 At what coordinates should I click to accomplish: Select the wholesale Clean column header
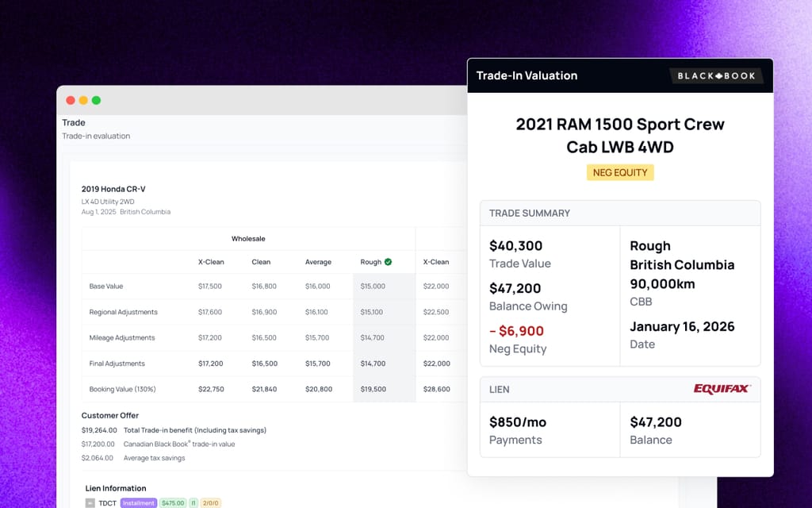pos(261,262)
